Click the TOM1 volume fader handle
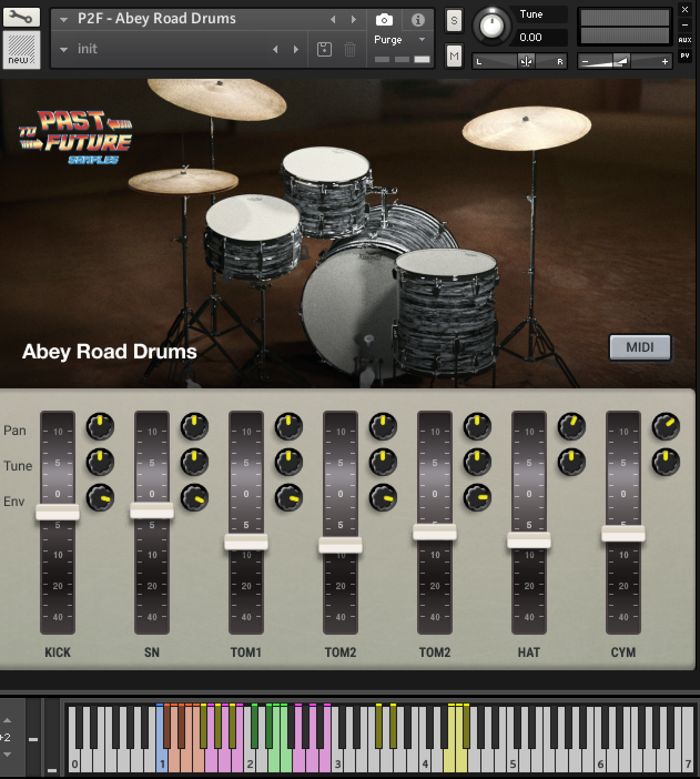 [246, 542]
